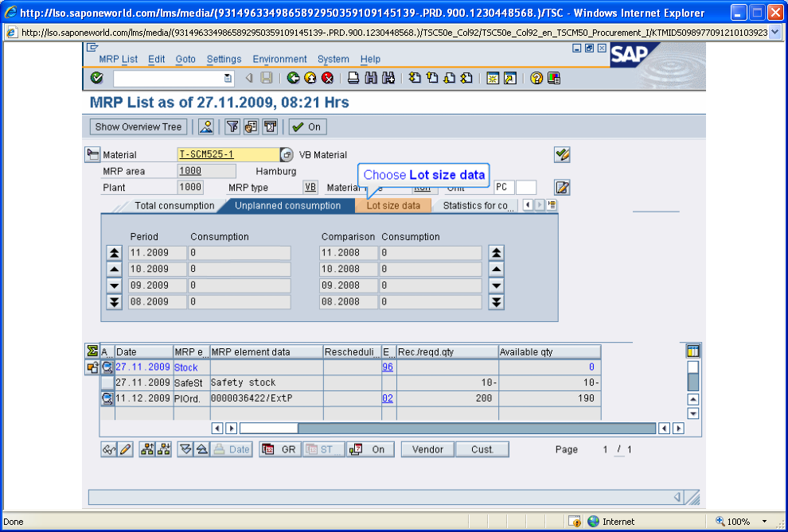Viewport: 788px width, 532px height.
Task: Select the Total consumption tab
Action: (x=174, y=206)
